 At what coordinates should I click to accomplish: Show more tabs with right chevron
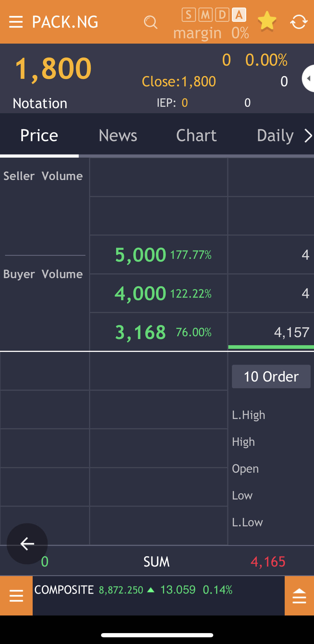(308, 136)
